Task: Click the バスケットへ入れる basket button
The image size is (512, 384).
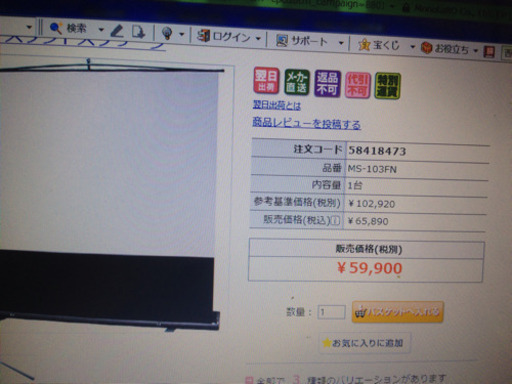Action: (x=397, y=312)
